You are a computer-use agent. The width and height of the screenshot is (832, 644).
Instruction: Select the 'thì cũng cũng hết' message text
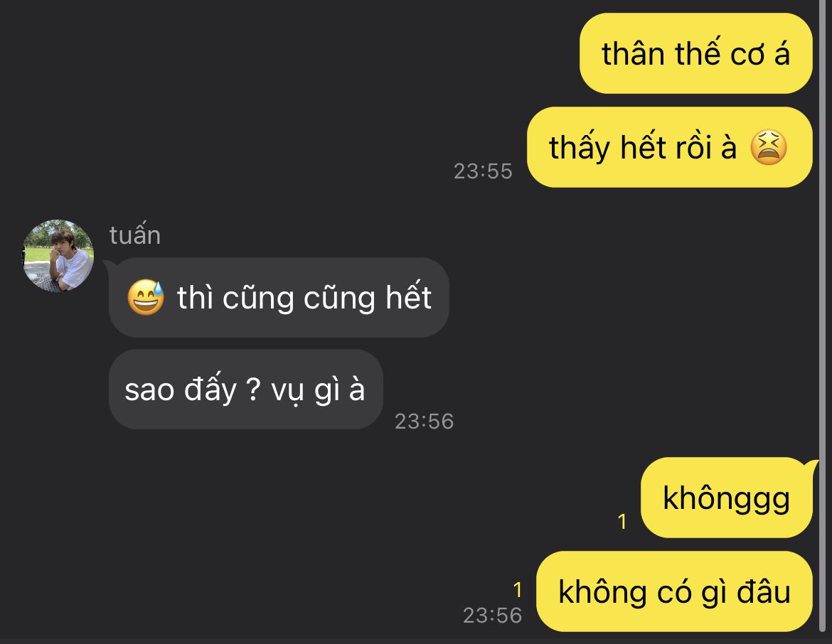(x=304, y=298)
